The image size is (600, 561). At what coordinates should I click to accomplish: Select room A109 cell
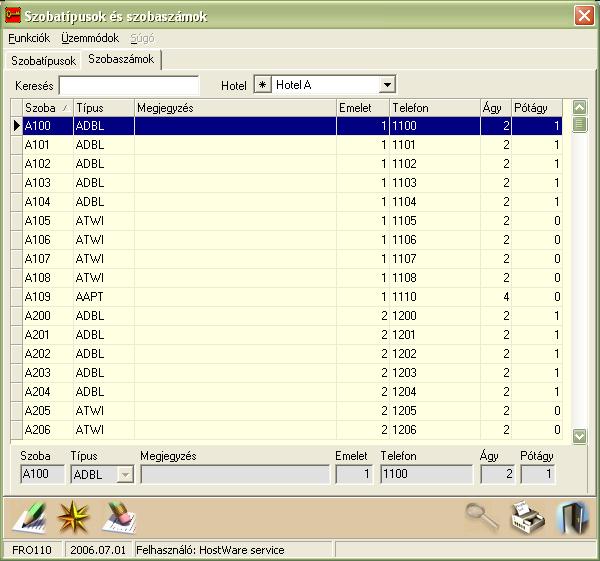pyautogui.click(x=48, y=297)
